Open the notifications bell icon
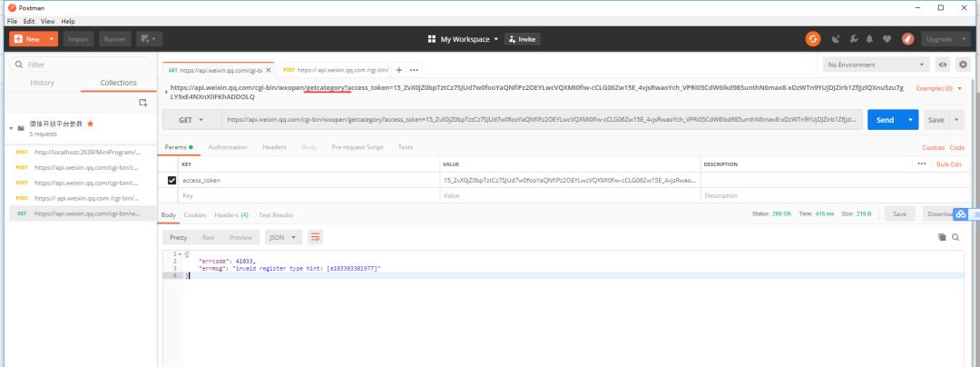The width and height of the screenshot is (980, 367). point(869,39)
